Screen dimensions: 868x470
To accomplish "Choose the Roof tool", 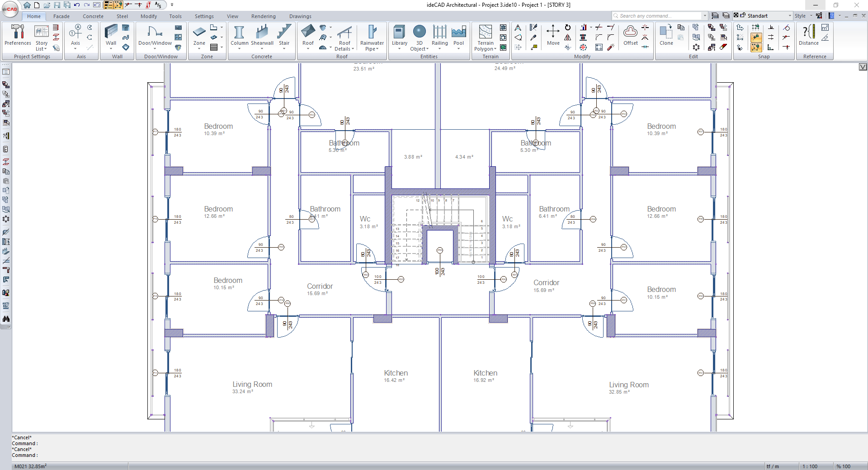I will point(308,36).
